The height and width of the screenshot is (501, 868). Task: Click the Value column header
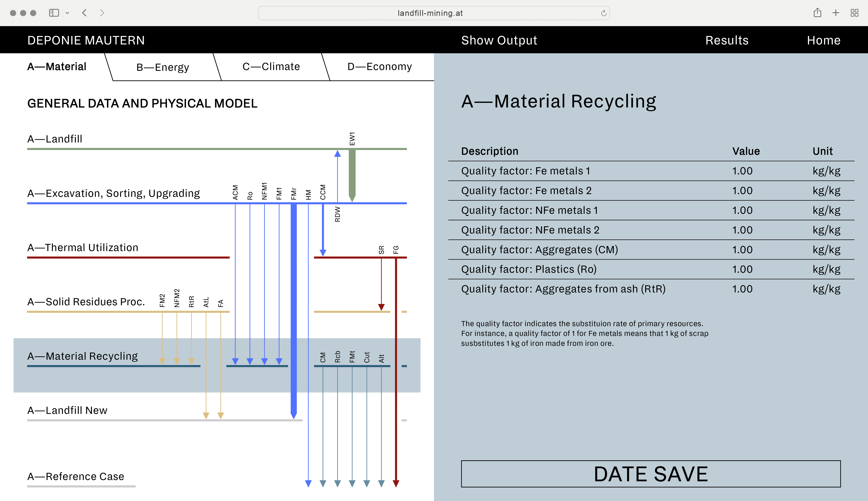click(x=746, y=151)
